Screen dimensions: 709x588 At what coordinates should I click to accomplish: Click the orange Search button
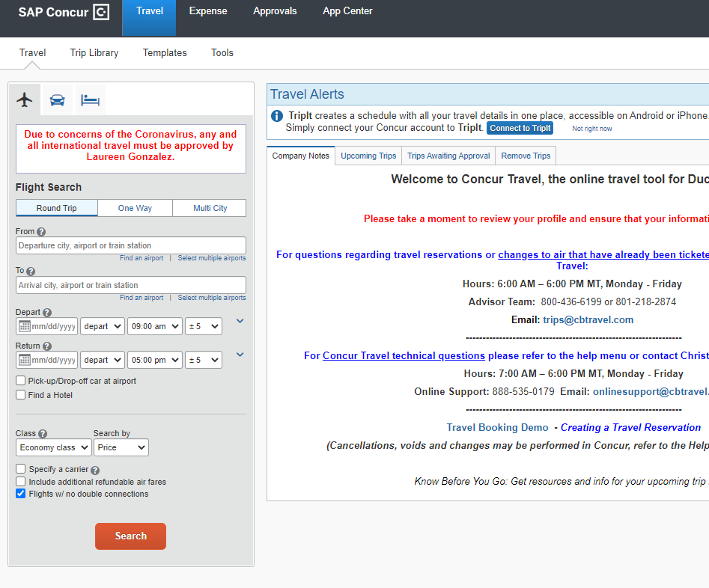pos(131,536)
